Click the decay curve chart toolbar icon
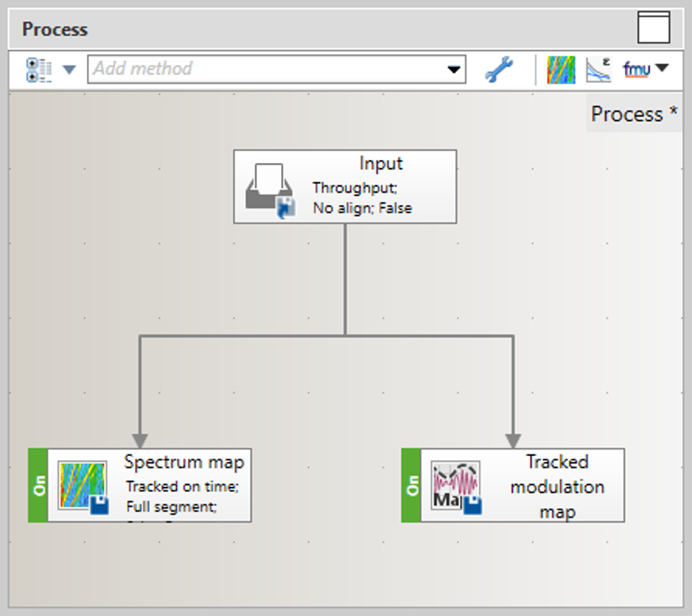The width and height of the screenshot is (692, 616). click(599, 70)
